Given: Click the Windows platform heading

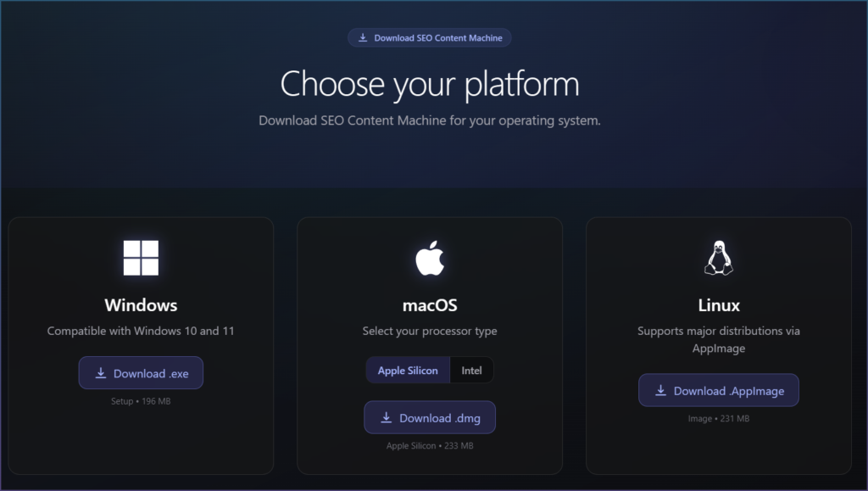Looking at the screenshot, I should coord(141,305).
